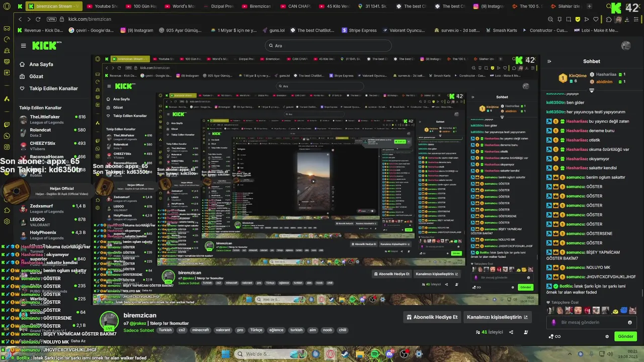Click the heart bookmark icon in toolbar
This screenshot has height=362, width=644.
pyautogui.click(x=596, y=19)
